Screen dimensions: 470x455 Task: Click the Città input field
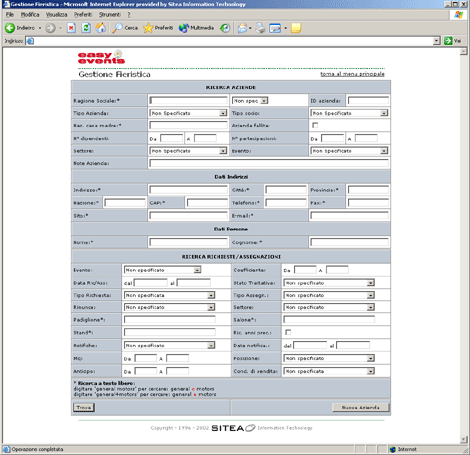coord(286,190)
